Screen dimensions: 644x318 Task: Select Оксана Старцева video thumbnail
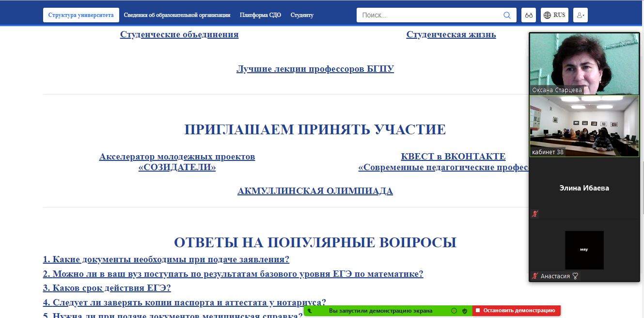pos(584,63)
